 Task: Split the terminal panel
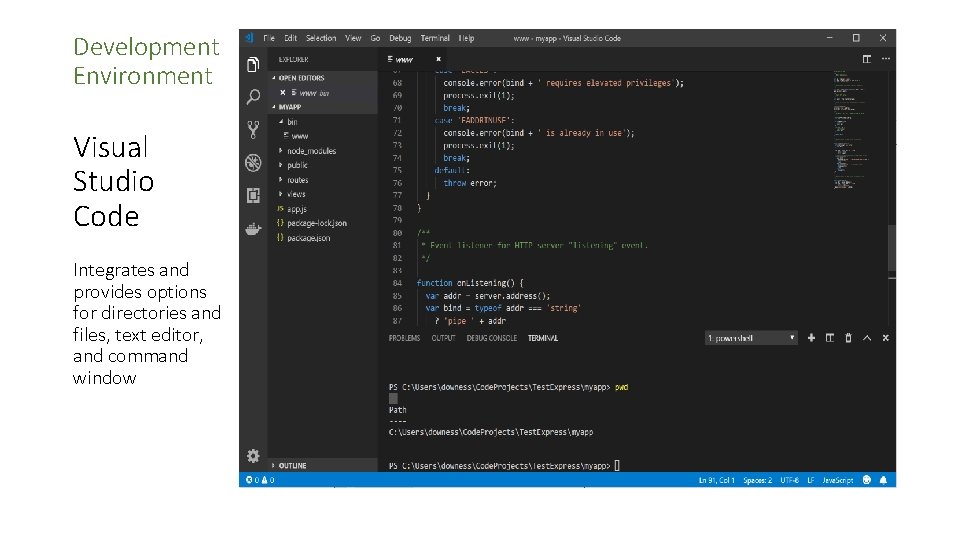click(830, 338)
